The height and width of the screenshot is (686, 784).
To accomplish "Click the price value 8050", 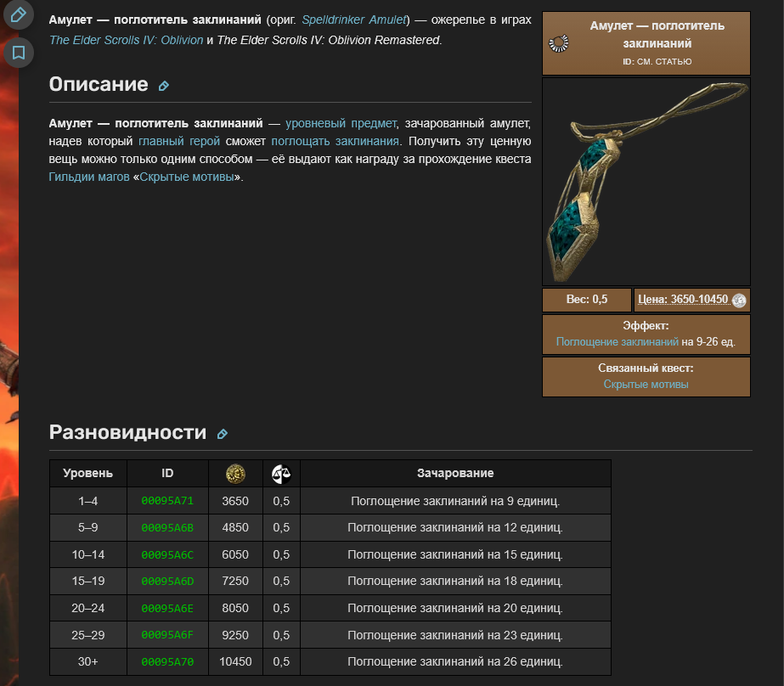I will point(235,608).
